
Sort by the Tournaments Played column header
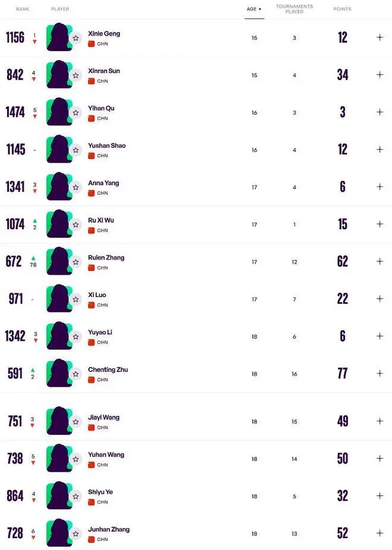click(x=294, y=9)
